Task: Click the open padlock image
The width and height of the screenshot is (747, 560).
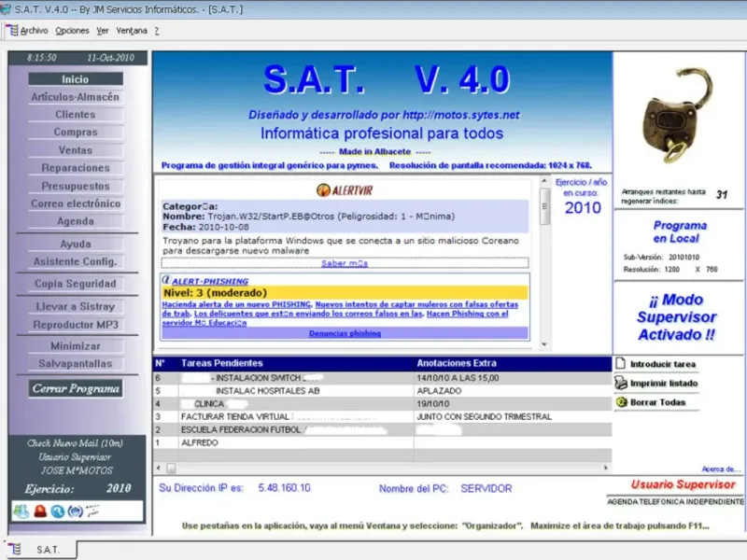Action: (678, 116)
